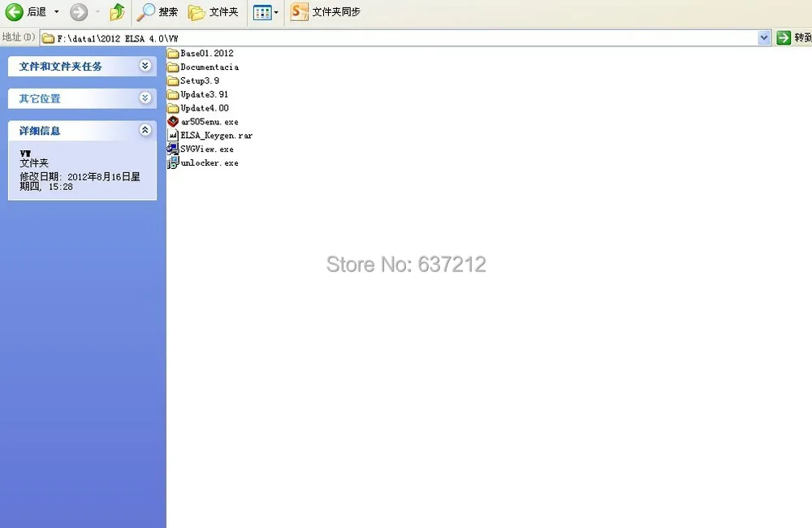The image size is (812, 528).
Task: Select the Documentacia folder icon
Action: pyautogui.click(x=173, y=67)
